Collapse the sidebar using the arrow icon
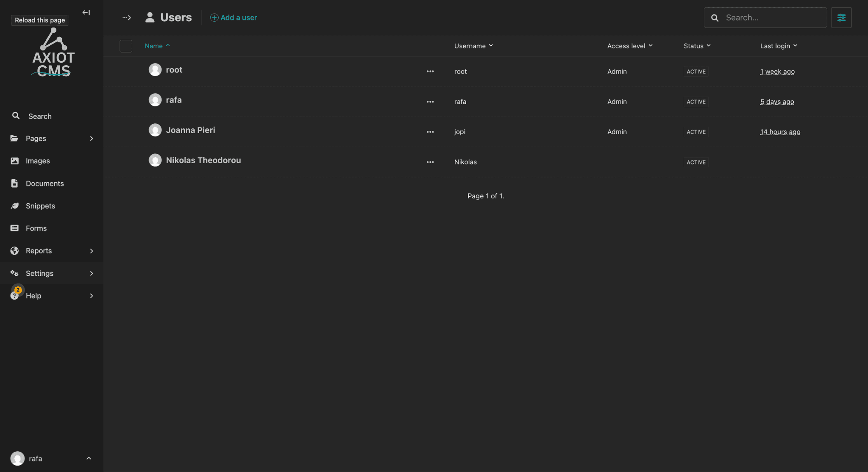 (x=86, y=12)
